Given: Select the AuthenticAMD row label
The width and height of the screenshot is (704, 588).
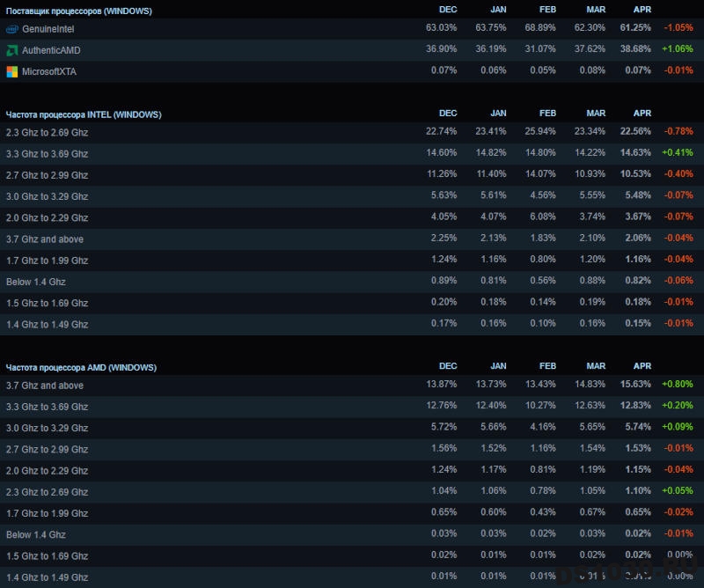Looking at the screenshot, I should tap(51, 50).
